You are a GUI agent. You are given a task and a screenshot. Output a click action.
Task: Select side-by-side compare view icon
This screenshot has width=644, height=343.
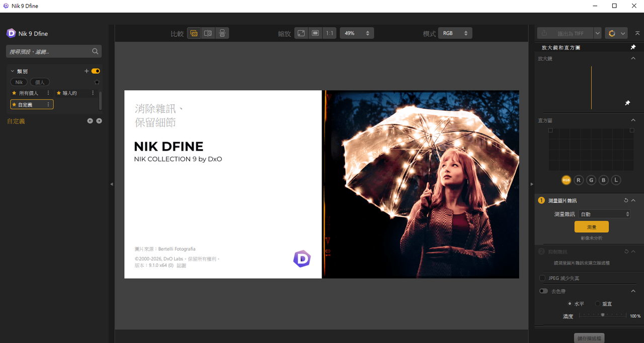[x=222, y=33]
